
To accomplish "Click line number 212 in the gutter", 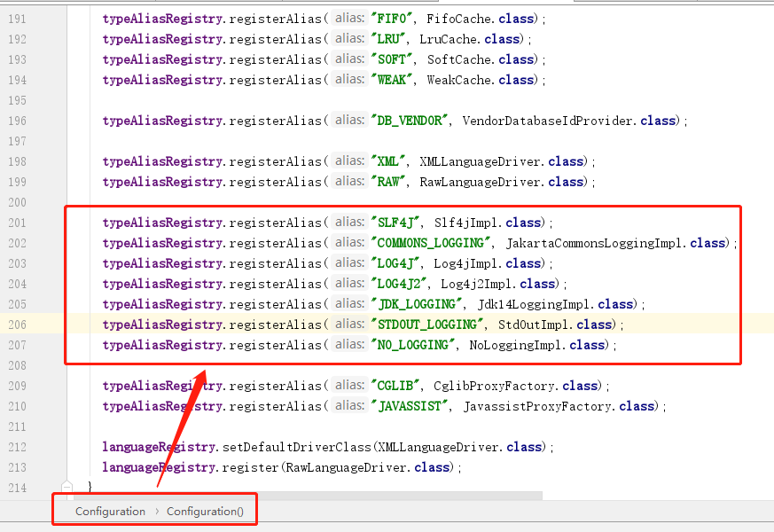I will pos(17,447).
